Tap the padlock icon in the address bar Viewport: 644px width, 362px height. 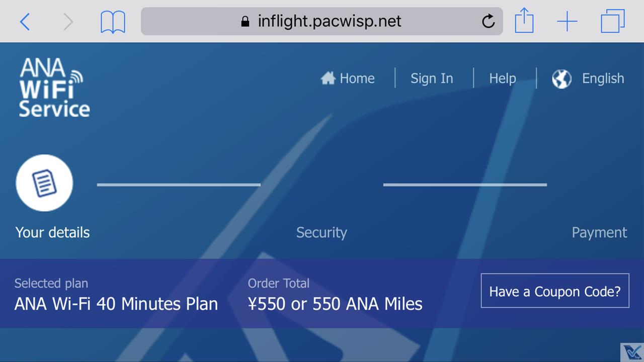pos(246,21)
